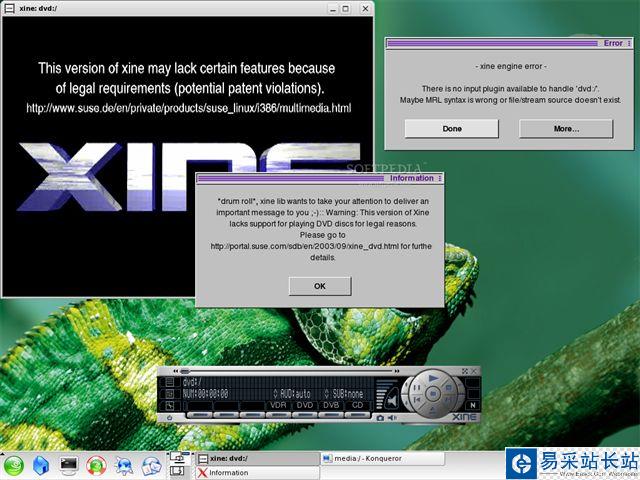Image resolution: width=640 pixels, height=480 pixels.
Task: Click the power icon on xine panel
Action: (169, 418)
